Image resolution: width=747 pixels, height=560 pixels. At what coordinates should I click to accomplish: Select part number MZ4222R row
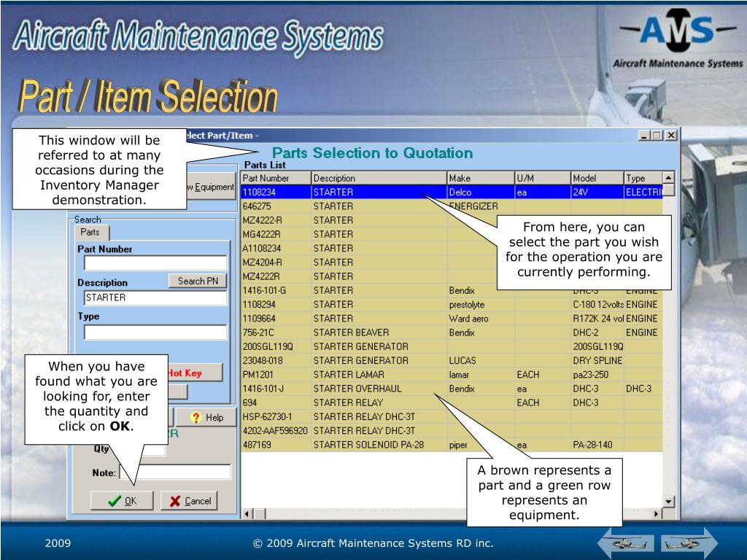(x=452, y=276)
